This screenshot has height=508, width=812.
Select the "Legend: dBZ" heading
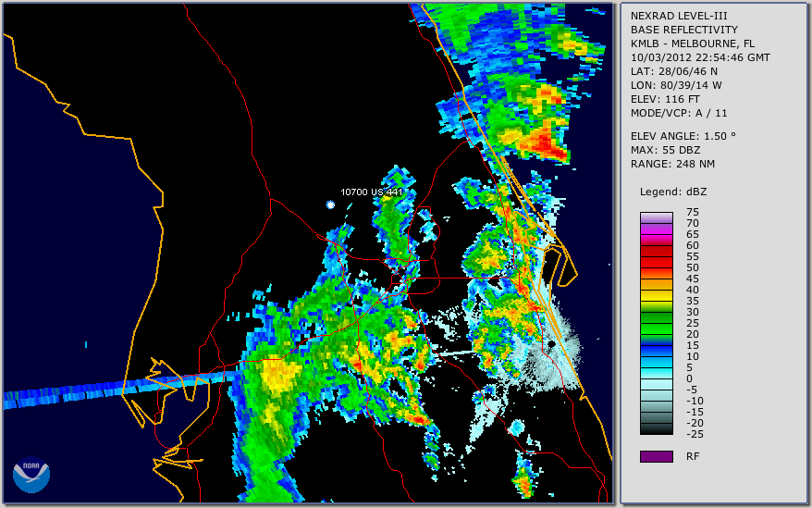coord(673,192)
